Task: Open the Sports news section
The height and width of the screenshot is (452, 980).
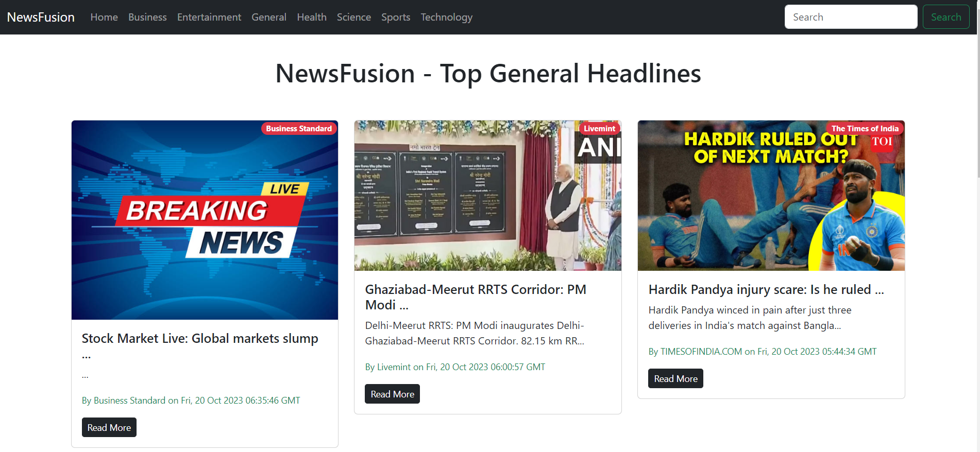Action: coord(395,17)
